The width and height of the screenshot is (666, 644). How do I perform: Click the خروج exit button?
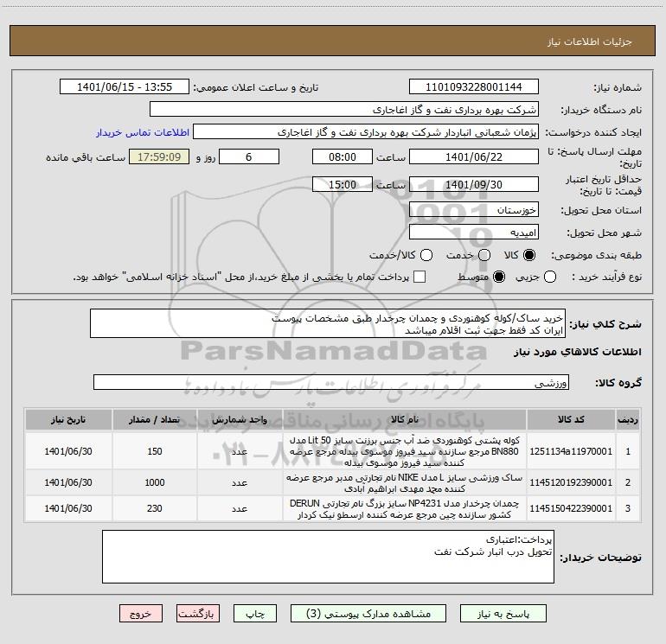(141, 613)
